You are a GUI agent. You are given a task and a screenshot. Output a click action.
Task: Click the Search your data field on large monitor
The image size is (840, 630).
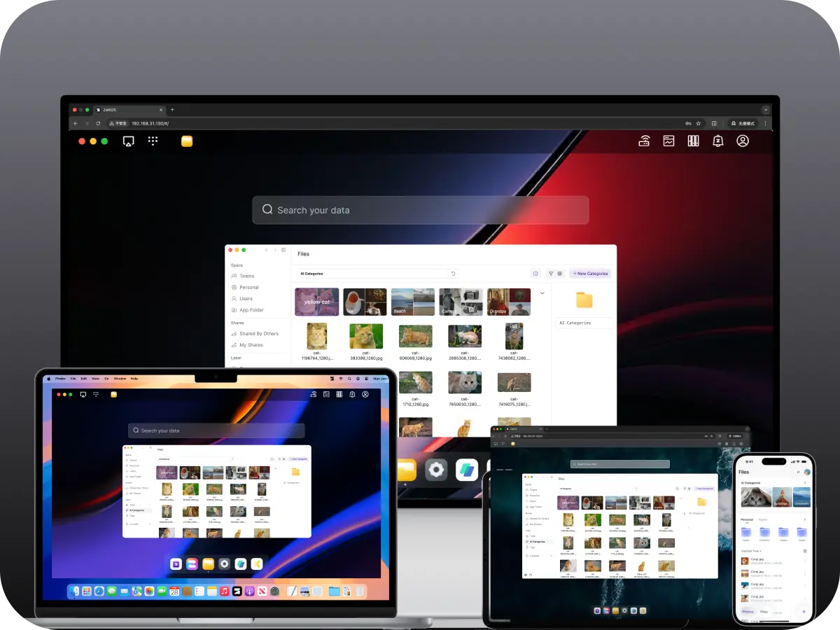[420, 210]
